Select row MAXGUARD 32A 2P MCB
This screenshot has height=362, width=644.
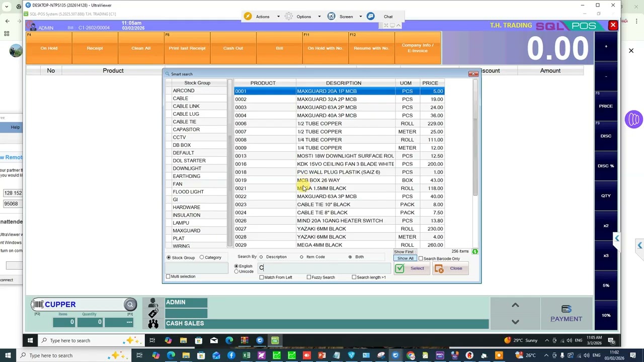coord(339,99)
